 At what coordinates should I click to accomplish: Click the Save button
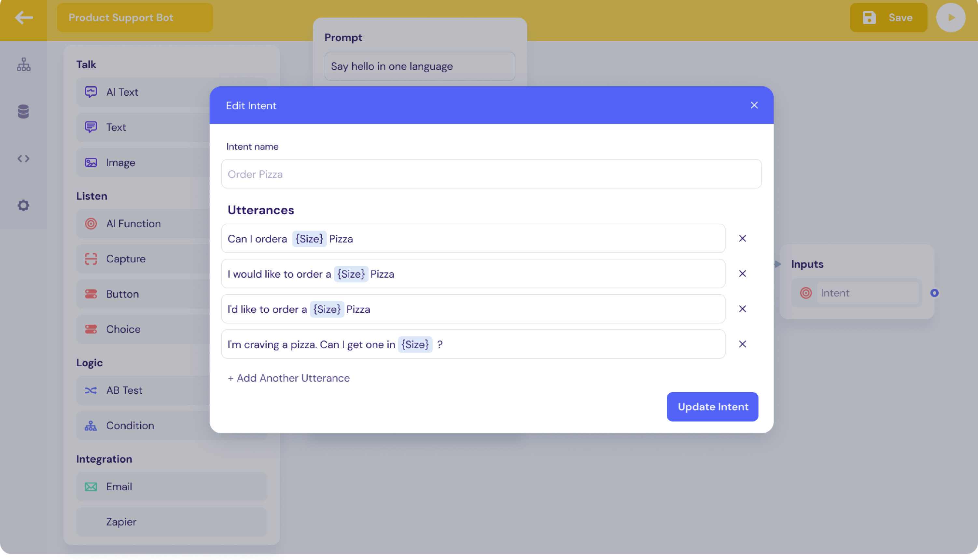click(x=888, y=18)
